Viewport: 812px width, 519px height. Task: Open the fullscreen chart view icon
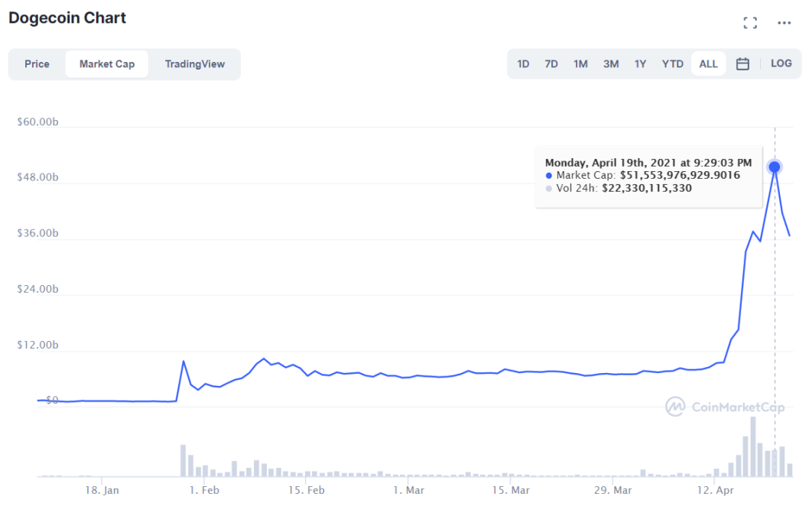(x=750, y=23)
